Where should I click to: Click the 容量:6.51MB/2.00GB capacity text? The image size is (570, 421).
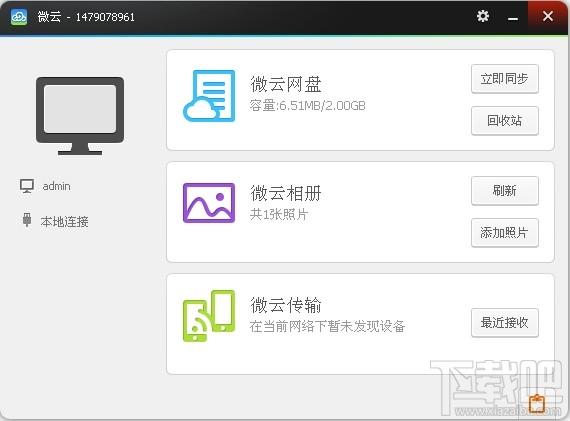point(308,106)
